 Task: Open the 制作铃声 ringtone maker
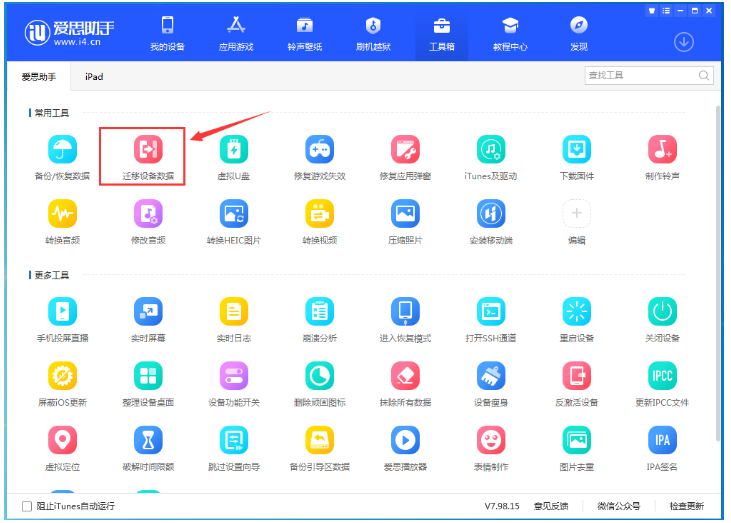[x=662, y=158]
